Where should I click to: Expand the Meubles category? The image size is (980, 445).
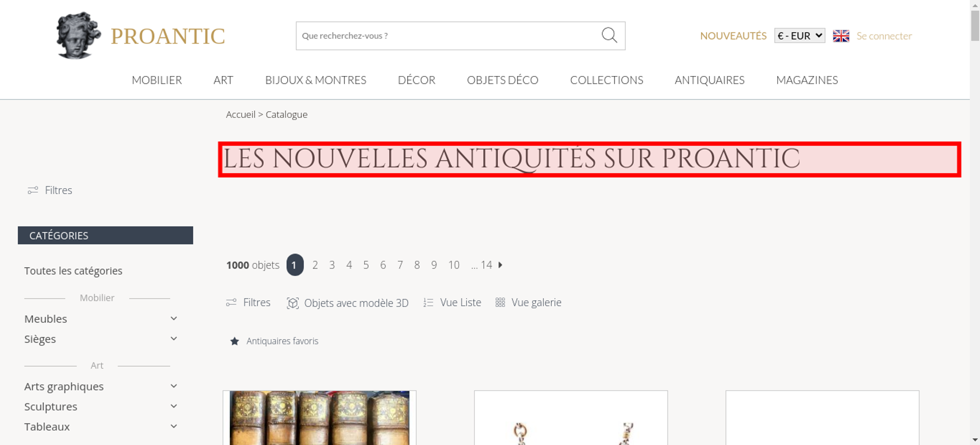coord(173,319)
